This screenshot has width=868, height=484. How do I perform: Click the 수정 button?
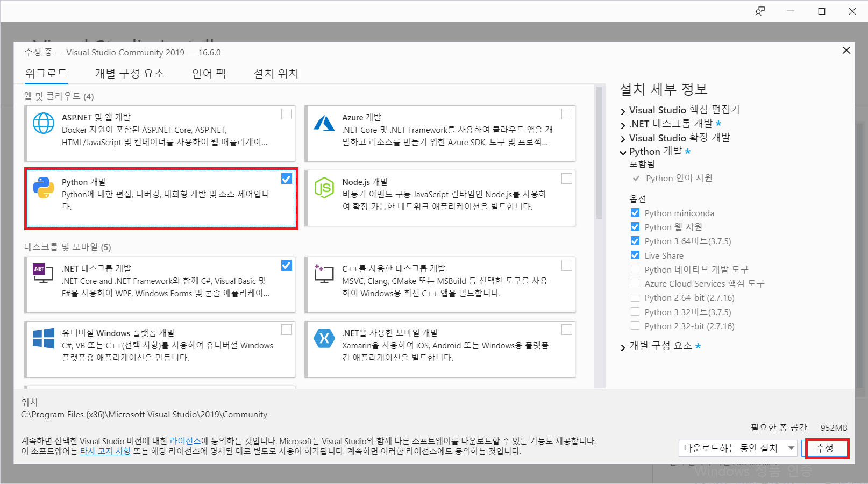(x=824, y=448)
